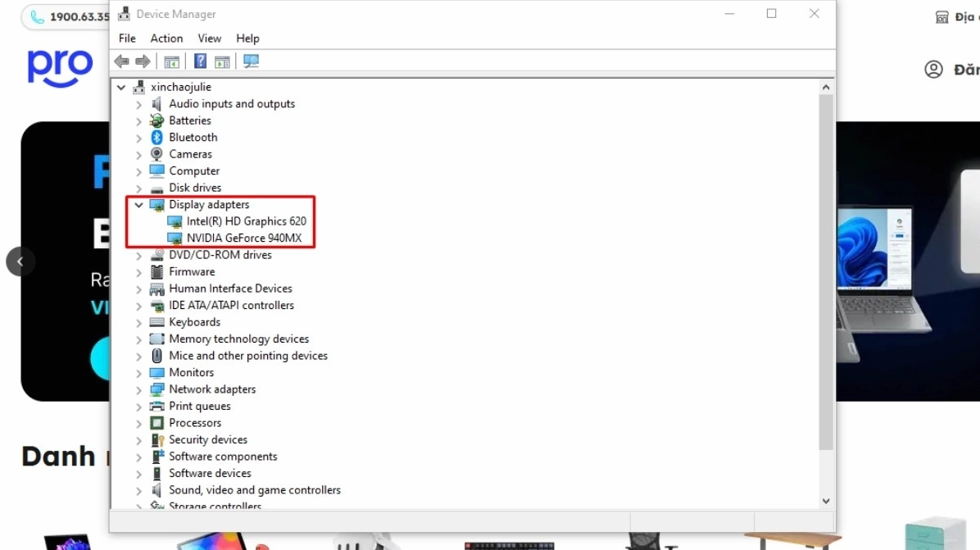This screenshot has height=550, width=980.
Task: Click the scrollbar up arrow
Action: coord(826,88)
